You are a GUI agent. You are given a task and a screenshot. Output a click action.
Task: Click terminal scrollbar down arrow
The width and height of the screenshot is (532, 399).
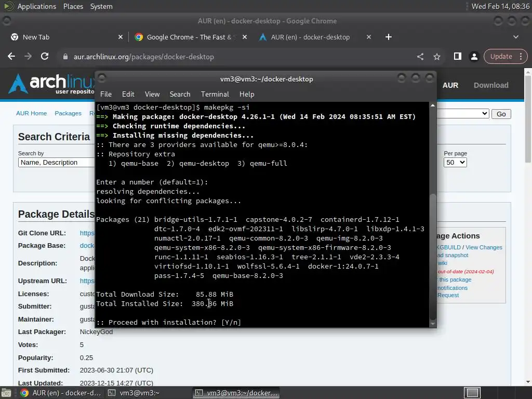click(433, 324)
